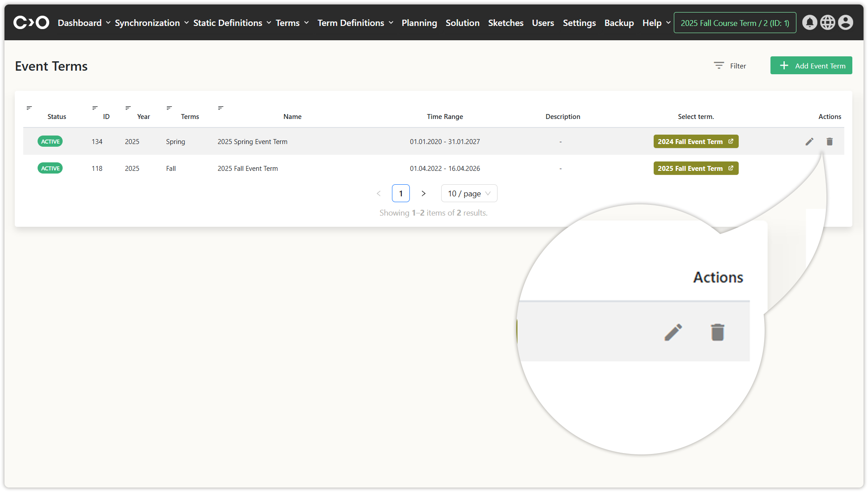This screenshot has width=868, height=492.
Task: Open the current term selector 2025 Fall Course Term
Action: pyautogui.click(x=735, y=23)
